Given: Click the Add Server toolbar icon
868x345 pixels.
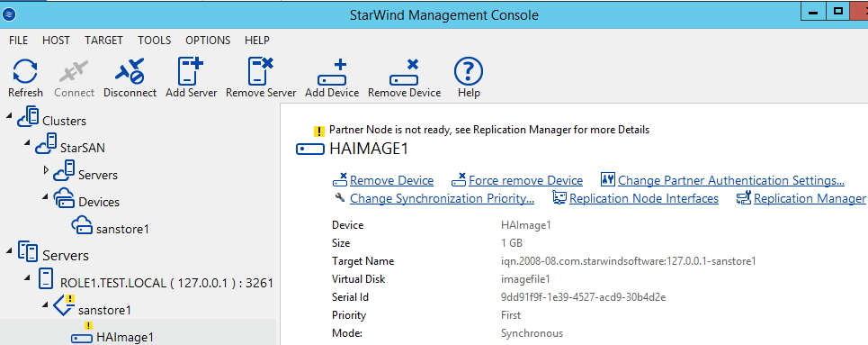Looking at the screenshot, I should [x=191, y=71].
